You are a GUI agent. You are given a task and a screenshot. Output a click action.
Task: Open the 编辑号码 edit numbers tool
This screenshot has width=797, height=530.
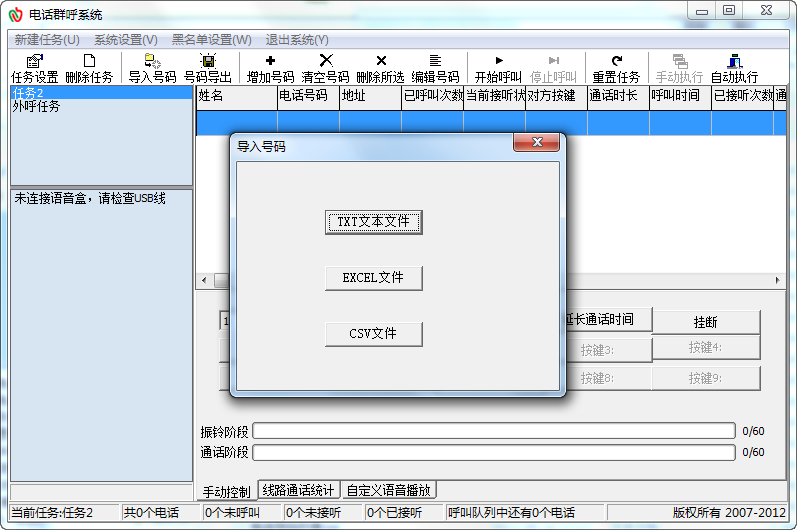[x=435, y=68]
